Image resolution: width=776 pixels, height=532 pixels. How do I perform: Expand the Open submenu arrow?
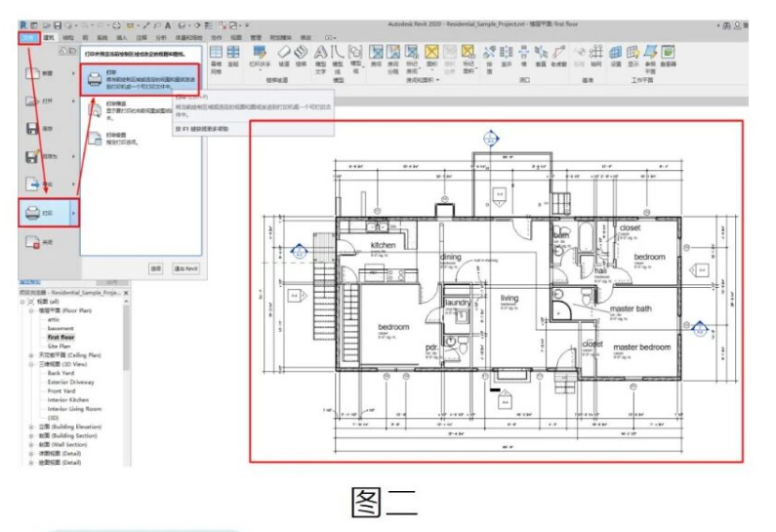(x=73, y=101)
